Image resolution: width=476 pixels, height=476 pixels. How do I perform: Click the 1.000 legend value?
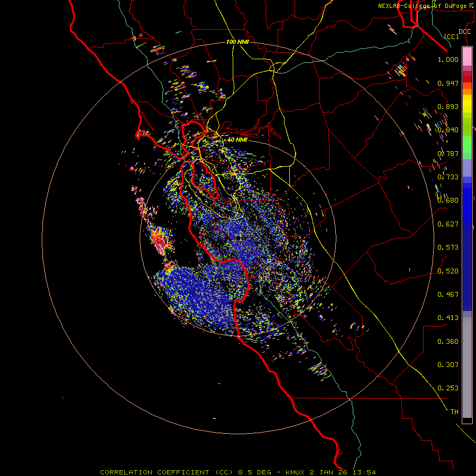point(448,59)
